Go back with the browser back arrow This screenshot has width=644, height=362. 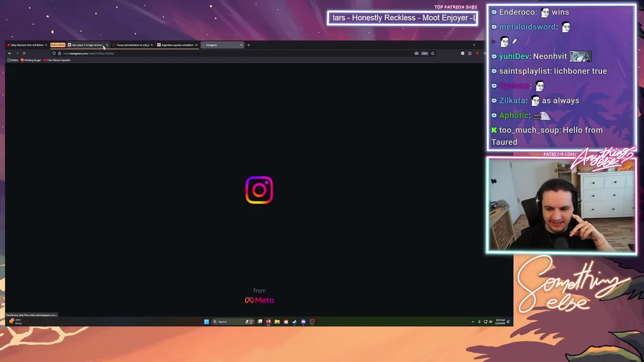[10, 53]
